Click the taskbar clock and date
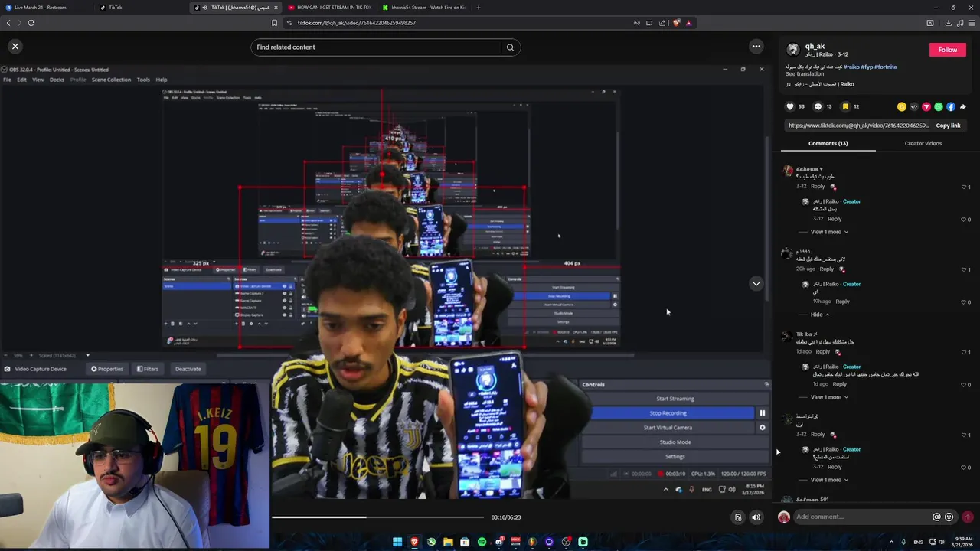Image resolution: width=980 pixels, height=551 pixels. point(962,542)
